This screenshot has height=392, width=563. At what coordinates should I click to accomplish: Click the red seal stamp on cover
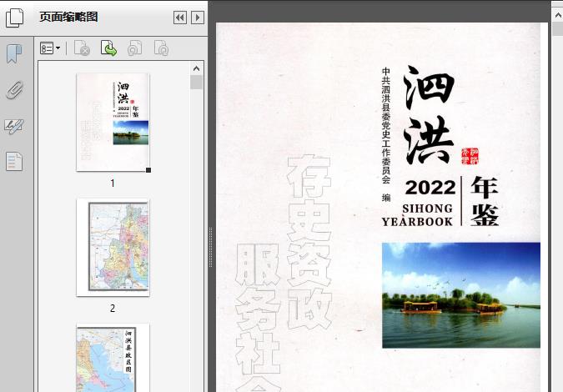click(x=470, y=156)
